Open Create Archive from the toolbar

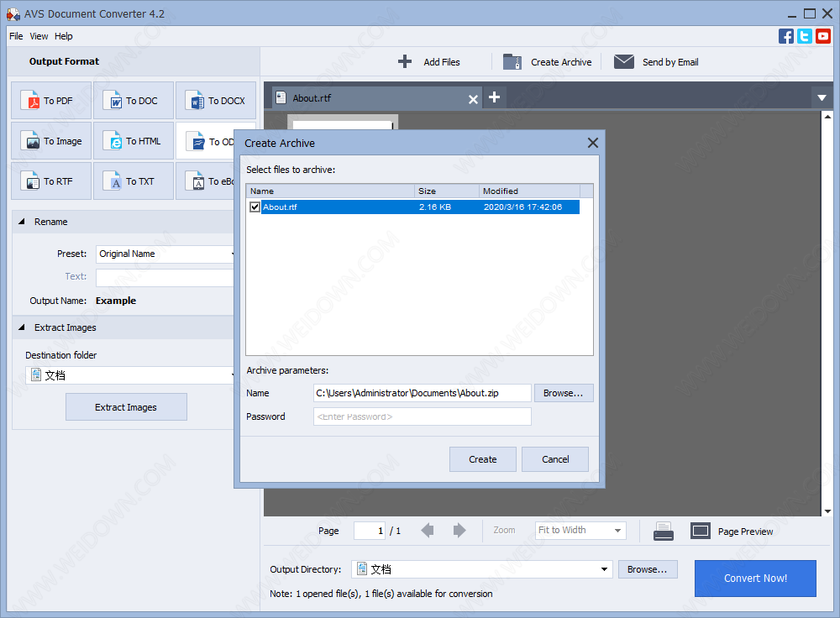point(547,61)
